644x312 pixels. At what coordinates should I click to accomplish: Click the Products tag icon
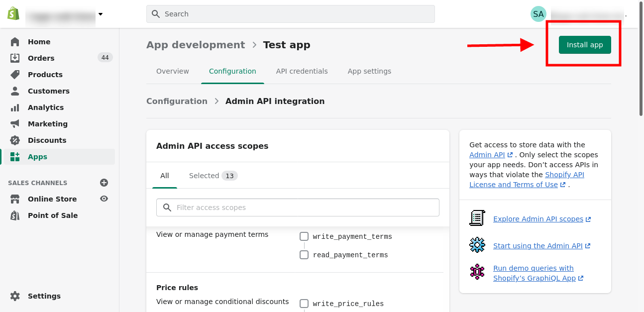click(15, 75)
